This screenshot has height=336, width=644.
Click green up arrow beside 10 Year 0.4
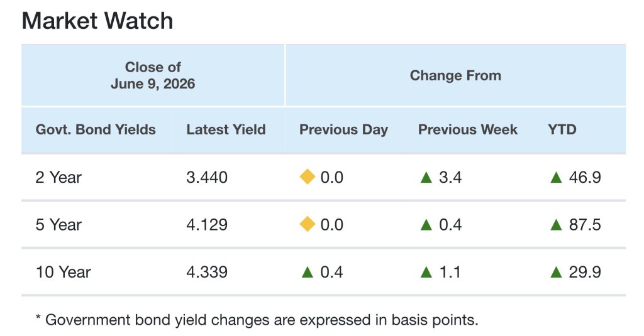[x=307, y=272]
